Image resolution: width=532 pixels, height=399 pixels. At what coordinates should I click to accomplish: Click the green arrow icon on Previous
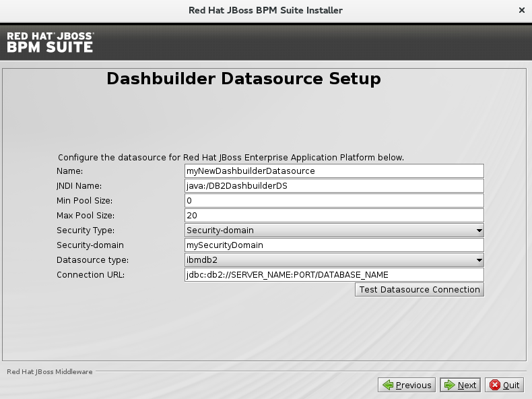388,386
